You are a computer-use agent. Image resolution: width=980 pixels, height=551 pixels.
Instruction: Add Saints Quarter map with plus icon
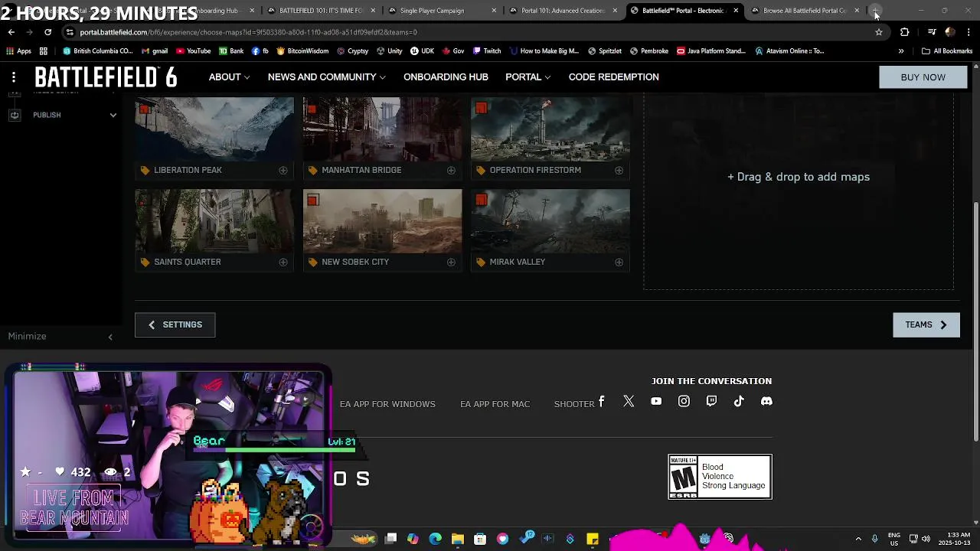pos(283,262)
